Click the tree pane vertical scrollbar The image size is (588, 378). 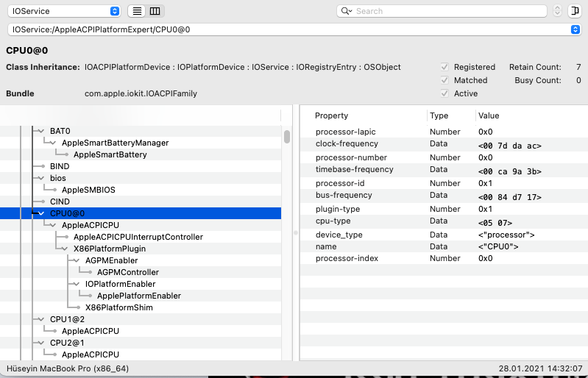point(287,137)
